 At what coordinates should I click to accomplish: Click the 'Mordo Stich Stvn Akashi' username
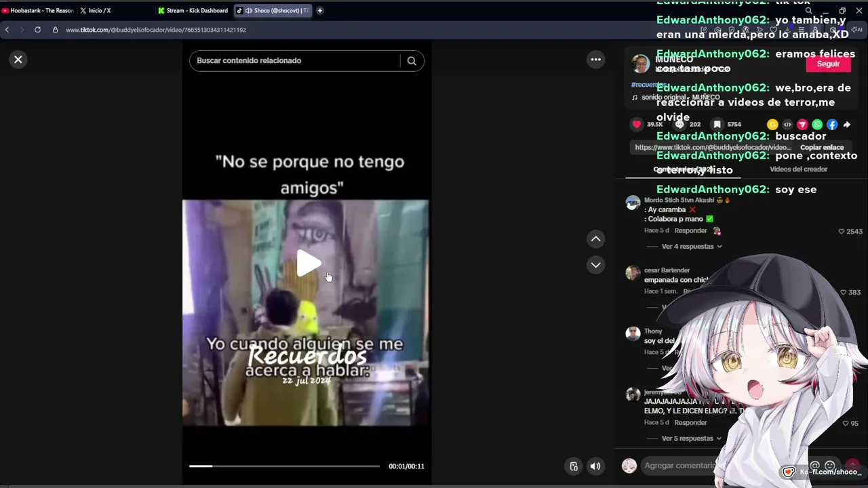coord(679,201)
